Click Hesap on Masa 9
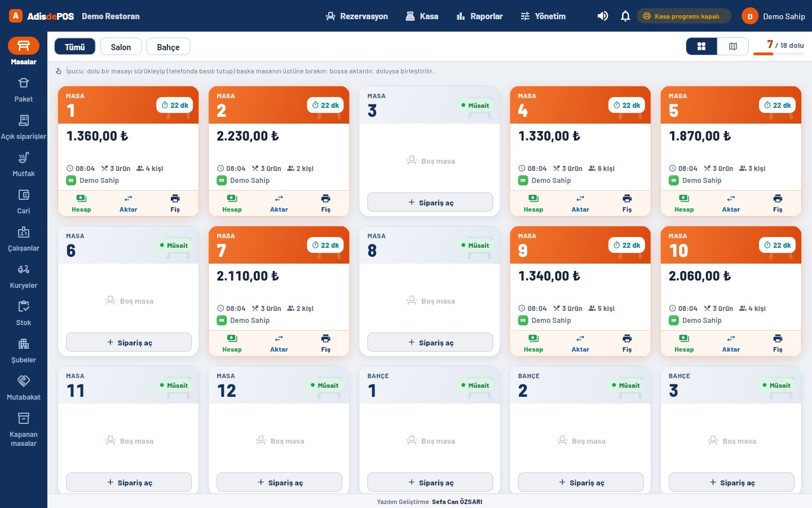The image size is (812, 508). click(x=533, y=343)
